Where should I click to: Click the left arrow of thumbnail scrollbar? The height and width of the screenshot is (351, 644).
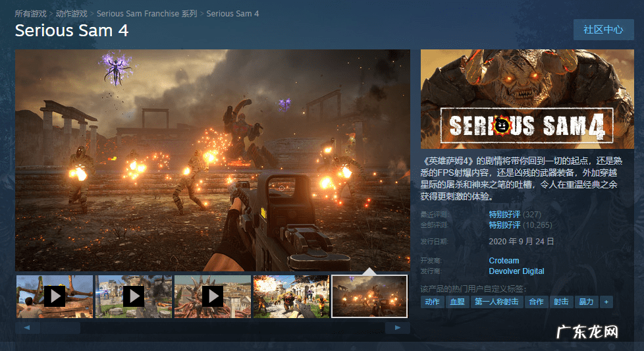coord(26,327)
